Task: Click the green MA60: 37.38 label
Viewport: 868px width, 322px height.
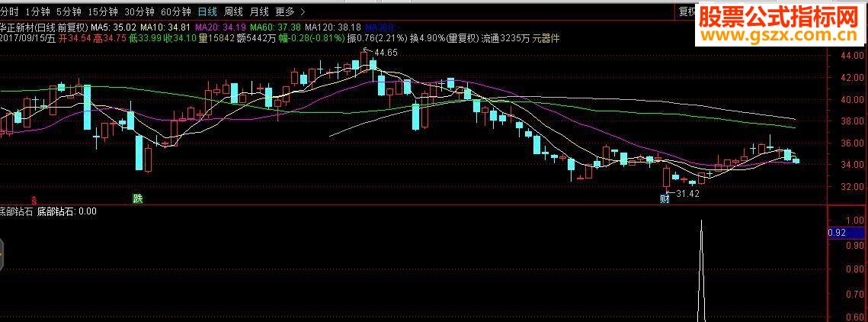Action: coord(275,27)
